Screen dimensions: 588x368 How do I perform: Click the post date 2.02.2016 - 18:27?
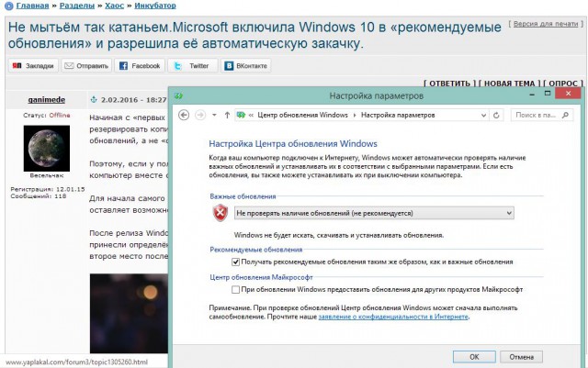click(134, 100)
